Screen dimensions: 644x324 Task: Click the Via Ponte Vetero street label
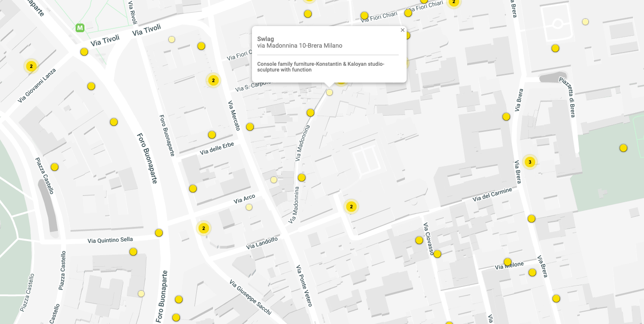(x=304, y=286)
